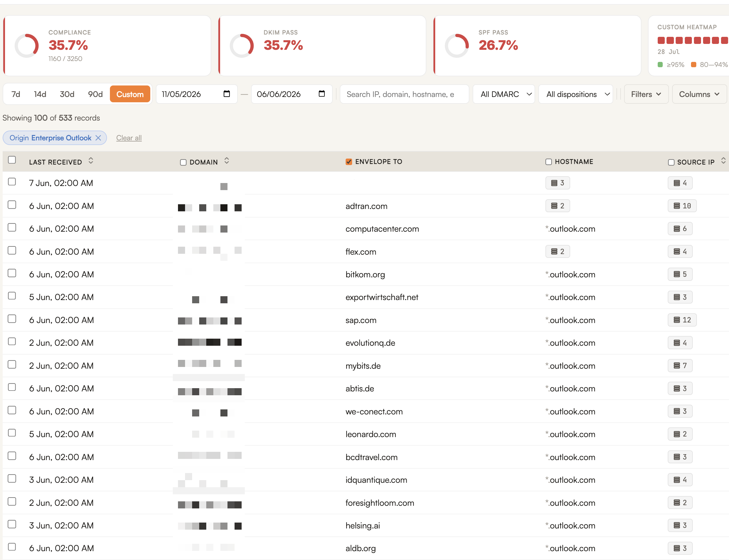This screenshot has height=560, width=729.
Task: Check the Hostname column header checkbox
Action: (x=548, y=162)
